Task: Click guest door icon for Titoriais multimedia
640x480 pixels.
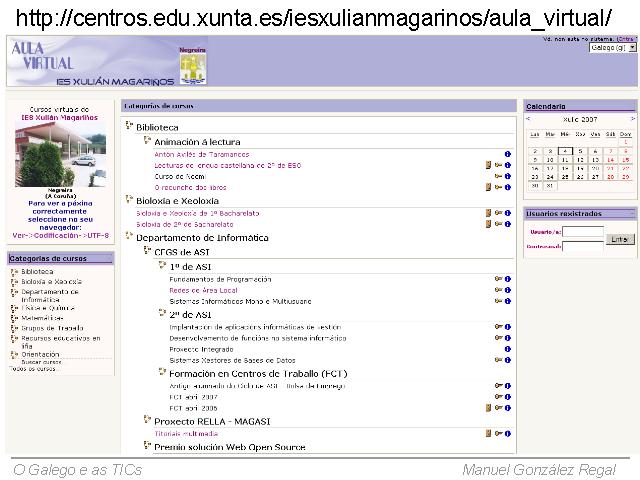Action: coord(488,434)
